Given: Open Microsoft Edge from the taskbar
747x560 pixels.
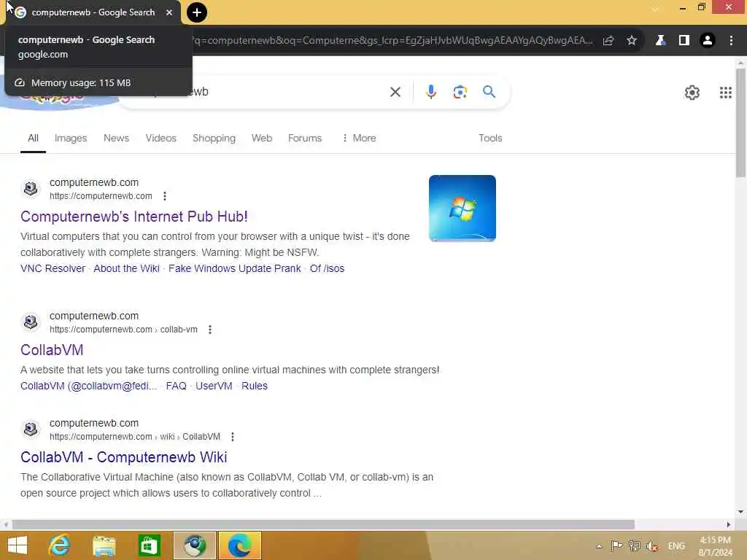Looking at the screenshot, I should tap(239, 545).
